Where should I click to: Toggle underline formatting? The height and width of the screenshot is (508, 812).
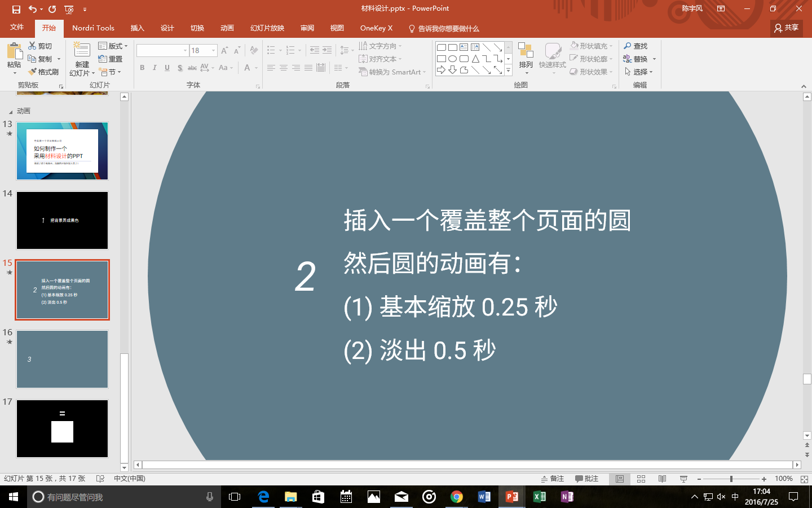pyautogui.click(x=167, y=68)
